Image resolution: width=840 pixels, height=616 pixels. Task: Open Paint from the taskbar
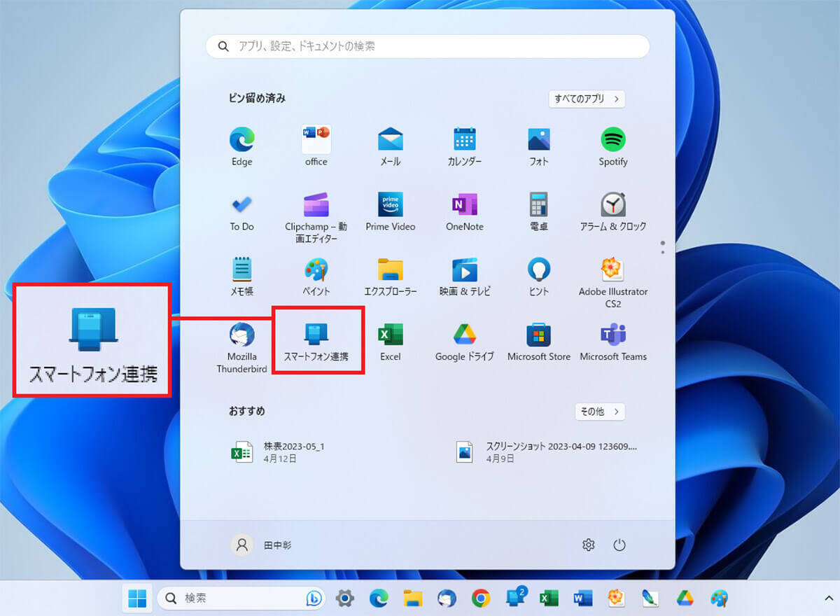click(x=718, y=598)
